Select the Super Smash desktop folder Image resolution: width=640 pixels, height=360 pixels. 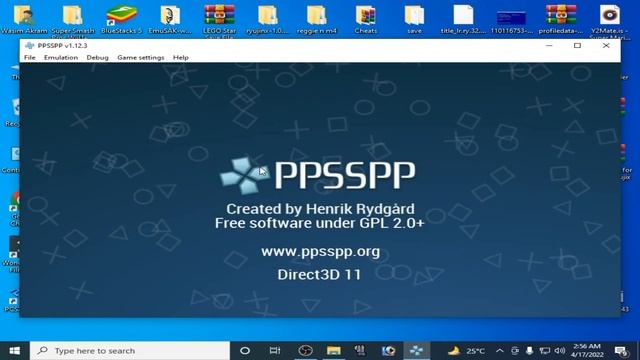[73, 20]
